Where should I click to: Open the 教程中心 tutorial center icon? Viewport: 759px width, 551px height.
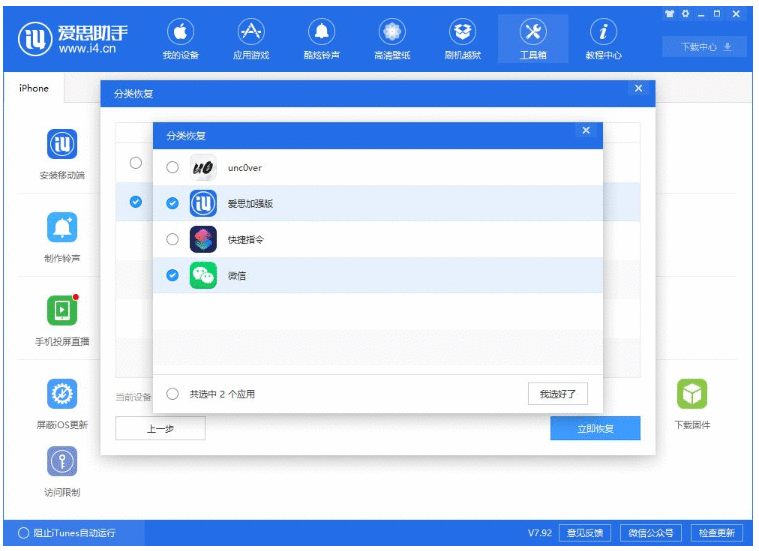pyautogui.click(x=603, y=37)
